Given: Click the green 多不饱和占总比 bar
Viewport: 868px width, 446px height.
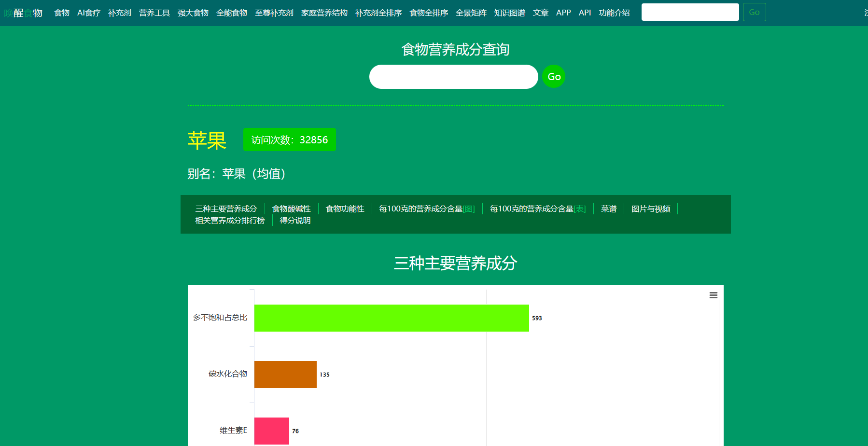Looking at the screenshot, I should click(392, 318).
